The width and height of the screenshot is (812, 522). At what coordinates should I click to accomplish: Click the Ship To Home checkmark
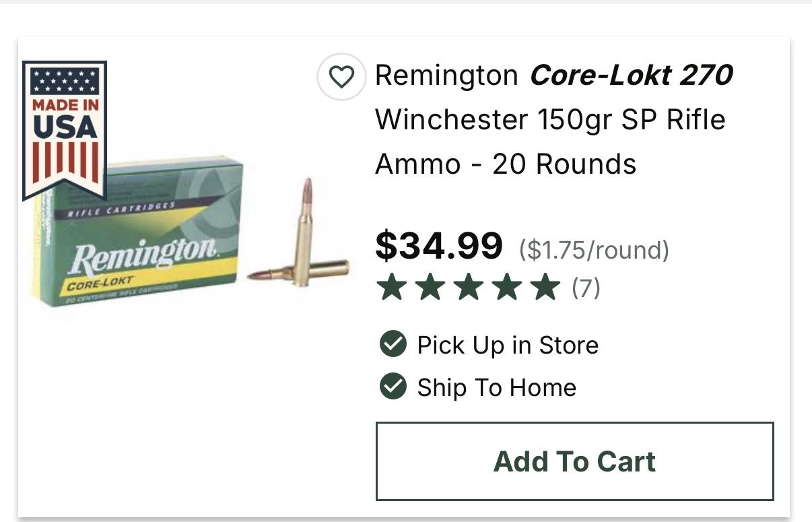tap(393, 387)
